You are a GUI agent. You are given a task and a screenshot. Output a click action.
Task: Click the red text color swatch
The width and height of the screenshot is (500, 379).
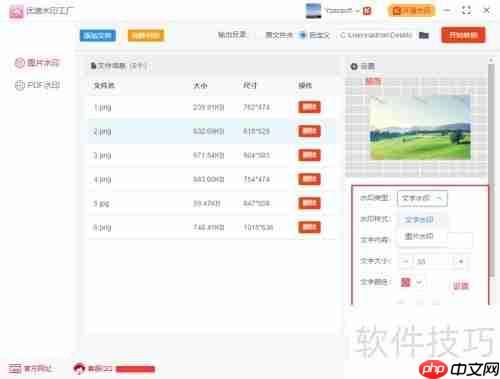point(405,282)
